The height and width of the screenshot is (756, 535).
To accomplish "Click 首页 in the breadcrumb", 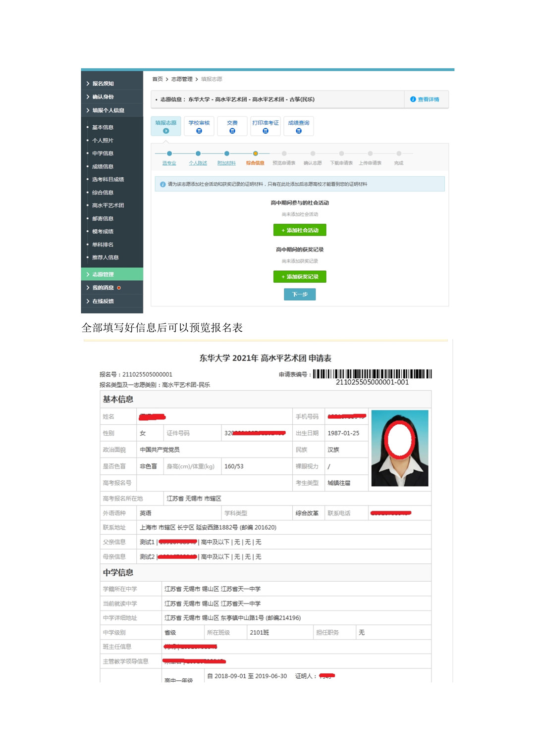I will pyautogui.click(x=158, y=79).
